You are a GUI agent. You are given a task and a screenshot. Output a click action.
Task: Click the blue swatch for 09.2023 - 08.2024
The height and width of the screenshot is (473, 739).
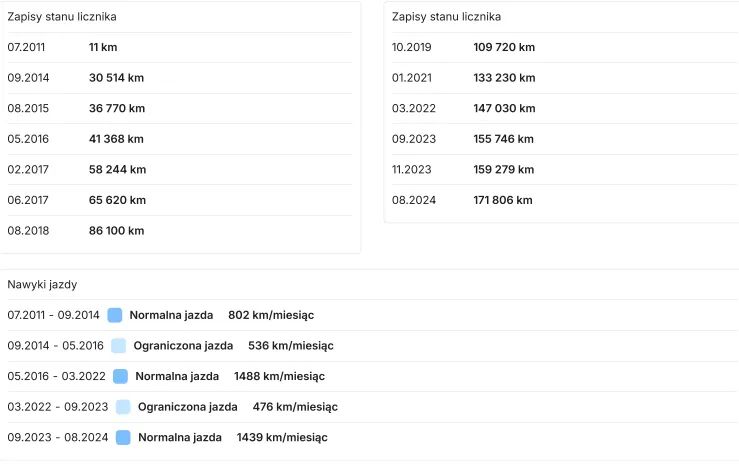pyautogui.click(x=123, y=437)
